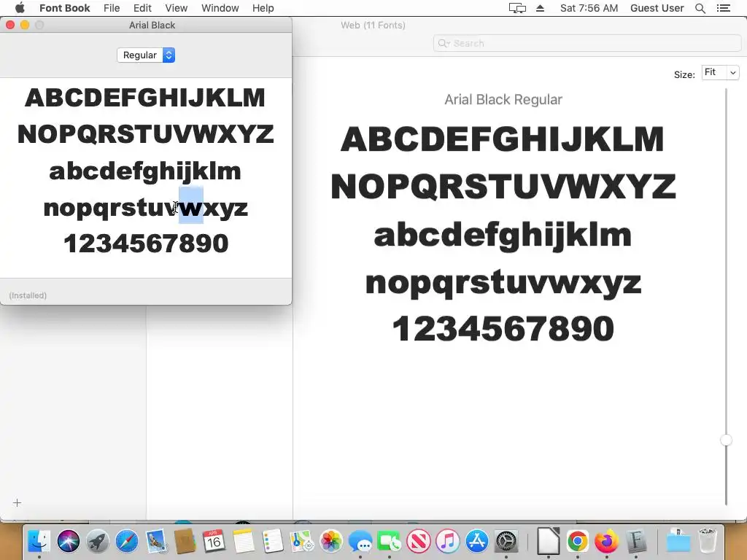This screenshot has width=747, height=560.
Task: Click the plus button to add collection
Action: point(18,503)
